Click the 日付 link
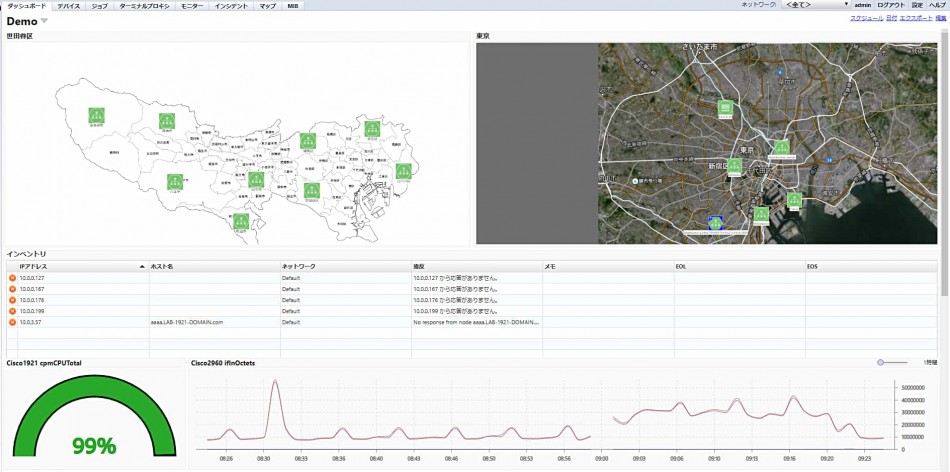This screenshot has width=950, height=472. [891, 19]
